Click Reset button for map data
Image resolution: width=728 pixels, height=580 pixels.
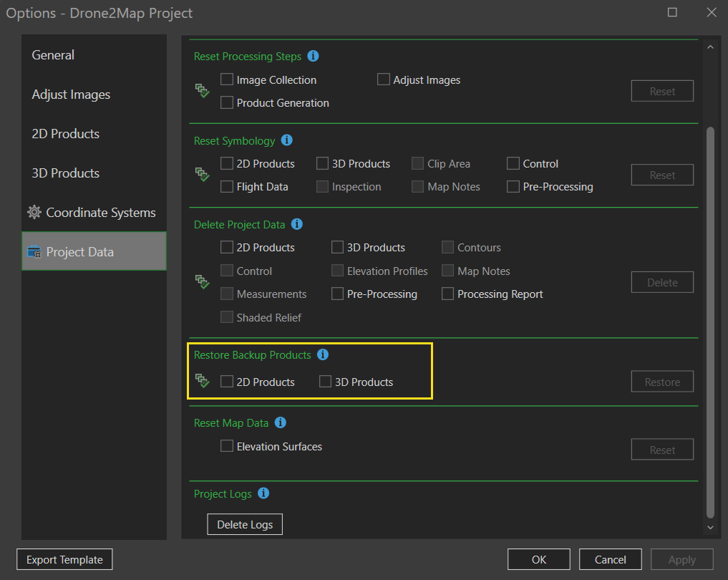662,450
